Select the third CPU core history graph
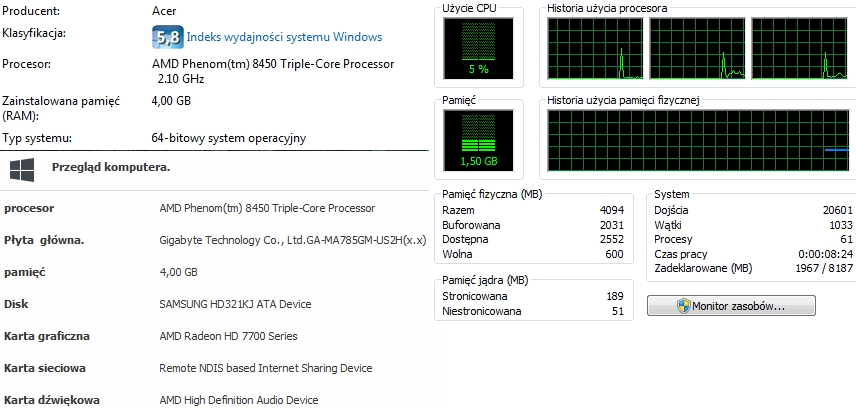The height and width of the screenshot is (409, 856). [799, 50]
